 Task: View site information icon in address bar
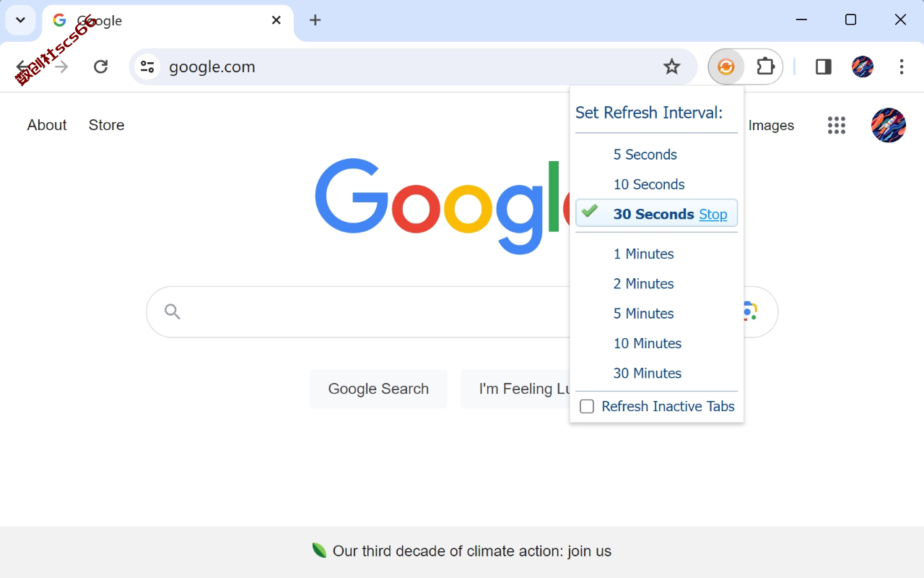click(147, 67)
